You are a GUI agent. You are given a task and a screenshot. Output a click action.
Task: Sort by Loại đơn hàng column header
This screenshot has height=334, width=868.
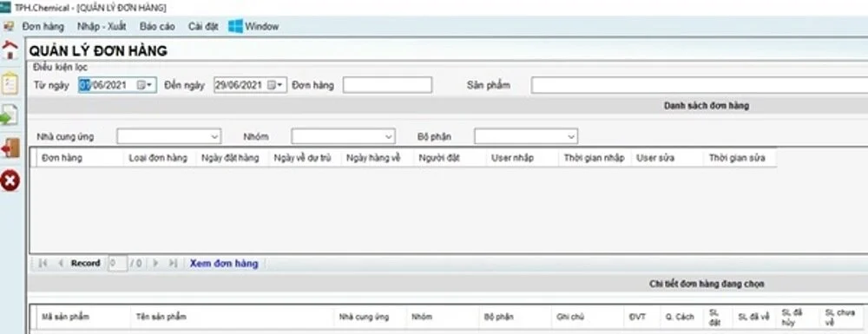pyautogui.click(x=160, y=158)
